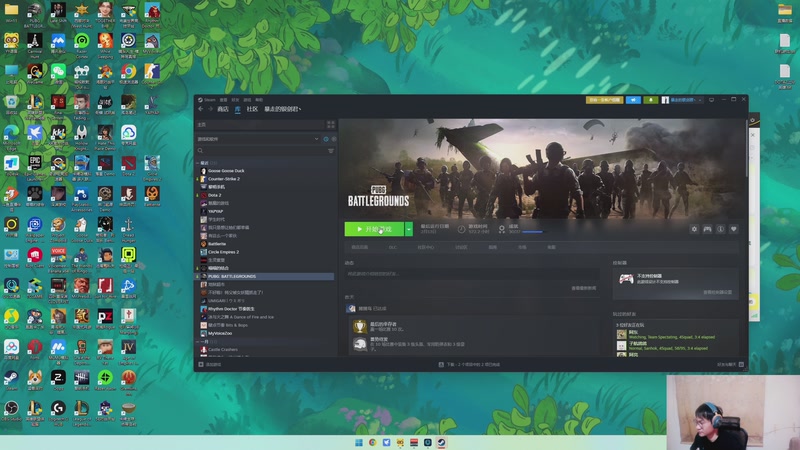
Task: Go forward with Steam's forward arrow
Action: 210,109
